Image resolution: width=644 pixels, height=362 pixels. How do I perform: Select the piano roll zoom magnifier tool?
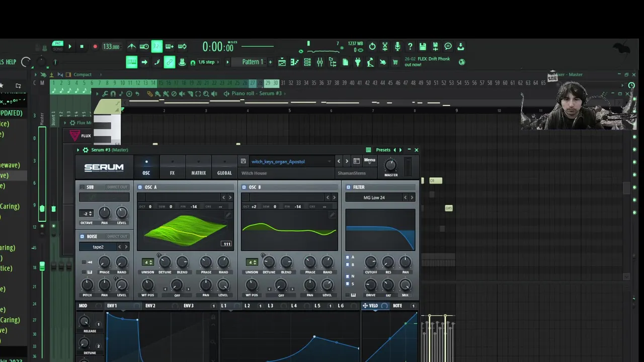(x=206, y=94)
